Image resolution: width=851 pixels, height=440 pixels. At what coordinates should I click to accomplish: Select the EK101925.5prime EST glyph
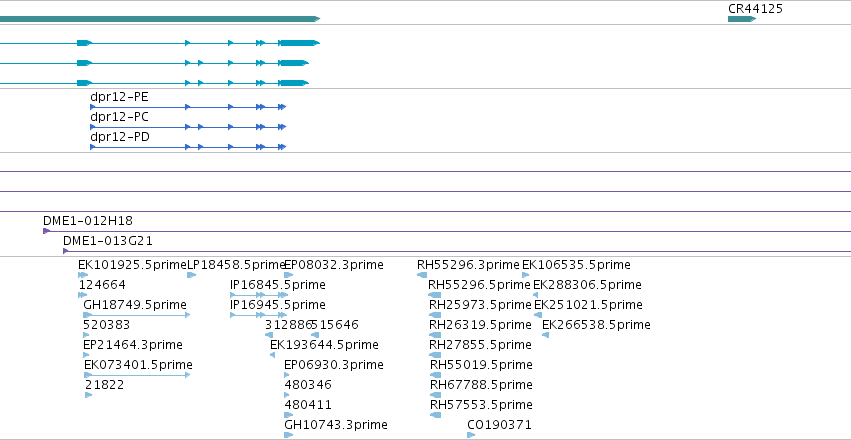(x=83, y=275)
